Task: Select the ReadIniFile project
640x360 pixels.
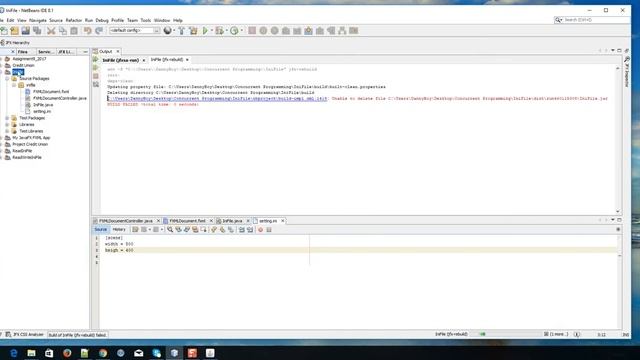Action: click(x=22, y=151)
